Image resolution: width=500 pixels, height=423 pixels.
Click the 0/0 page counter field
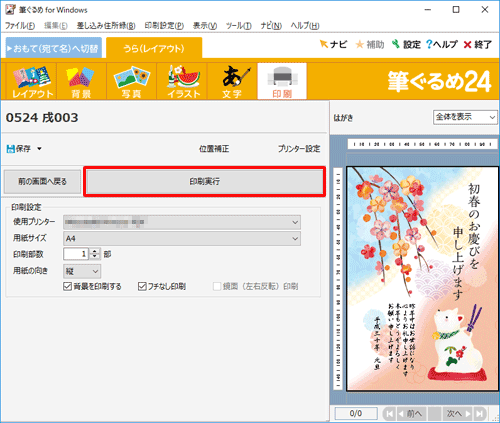click(x=356, y=414)
